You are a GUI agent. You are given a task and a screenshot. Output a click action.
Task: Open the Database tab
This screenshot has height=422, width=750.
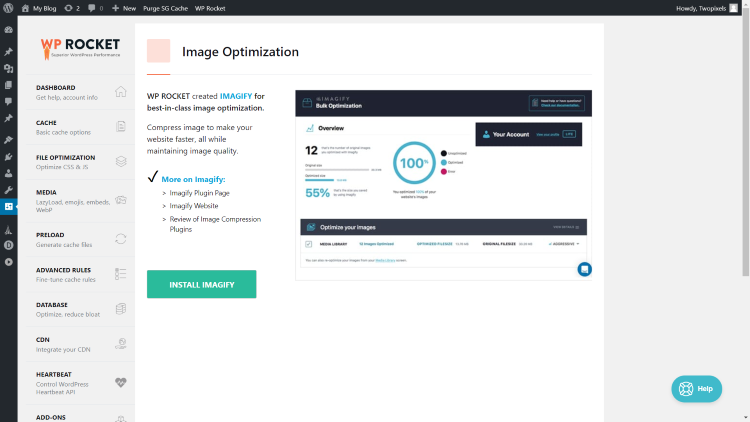point(80,310)
